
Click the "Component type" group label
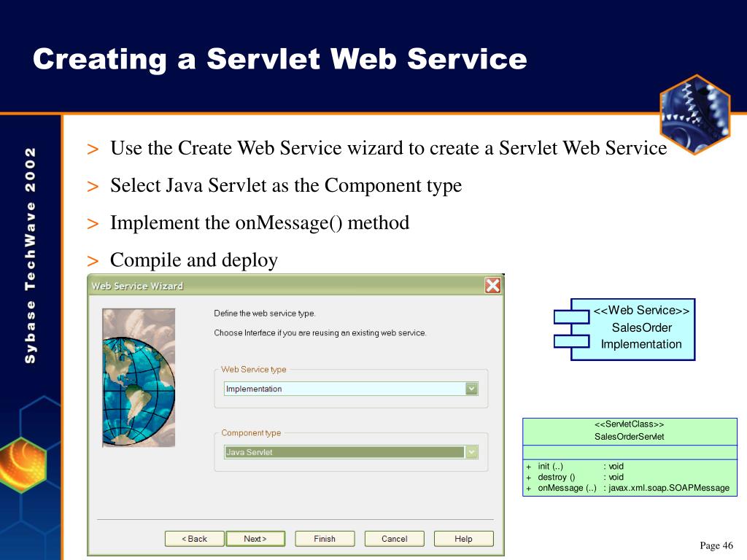(x=251, y=433)
